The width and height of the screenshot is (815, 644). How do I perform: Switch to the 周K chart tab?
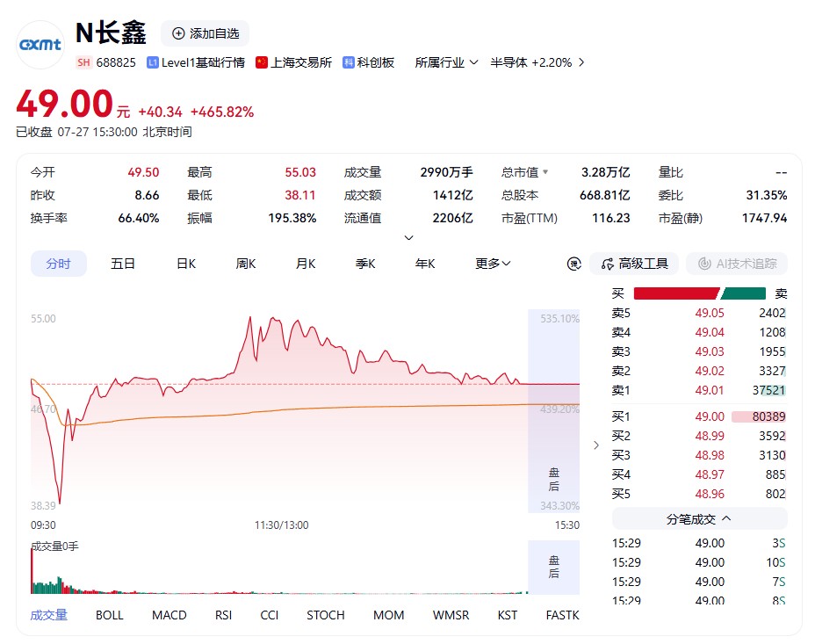pyautogui.click(x=246, y=264)
